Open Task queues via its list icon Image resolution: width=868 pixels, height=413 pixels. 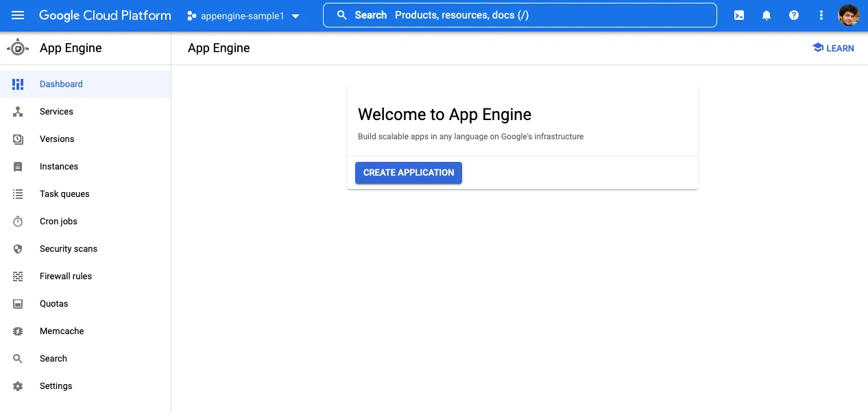click(x=18, y=193)
